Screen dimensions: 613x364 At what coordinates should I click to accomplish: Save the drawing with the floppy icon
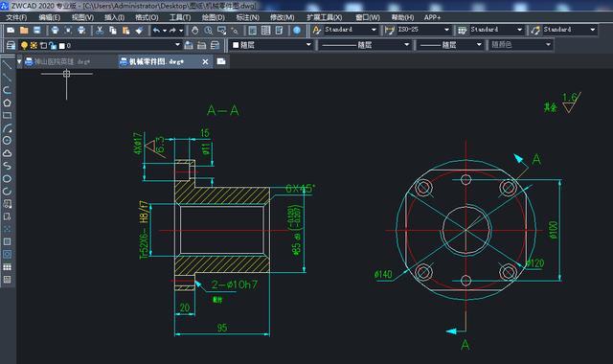36,30
